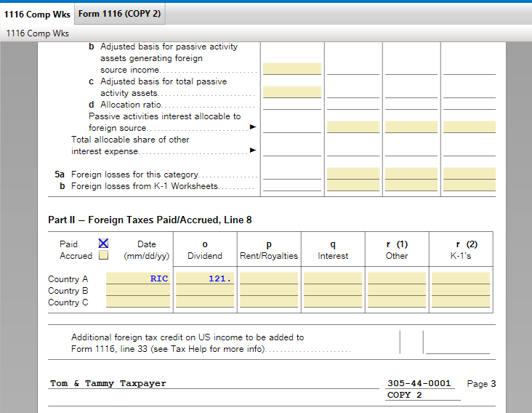Click Country A Interest field
The image size is (532, 413).
pos(332,278)
